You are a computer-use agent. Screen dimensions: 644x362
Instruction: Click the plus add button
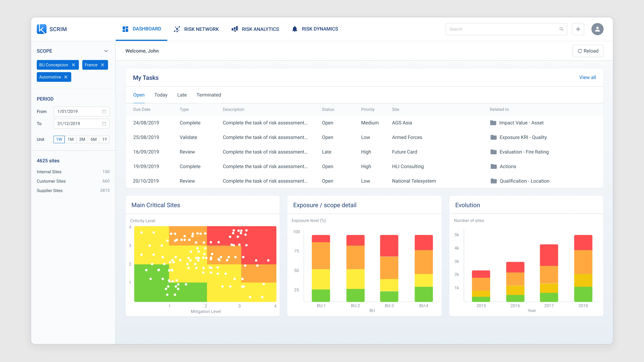tap(578, 29)
